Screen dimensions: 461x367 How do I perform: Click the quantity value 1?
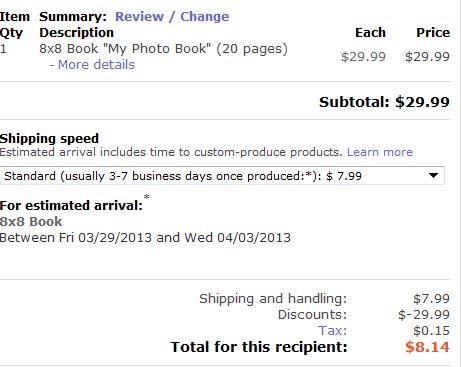[3, 49]
